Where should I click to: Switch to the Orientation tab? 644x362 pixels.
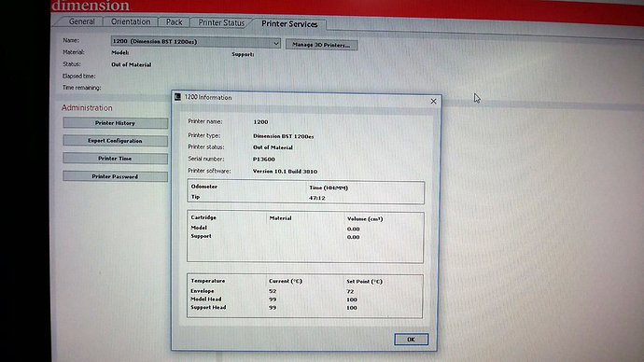131,21
